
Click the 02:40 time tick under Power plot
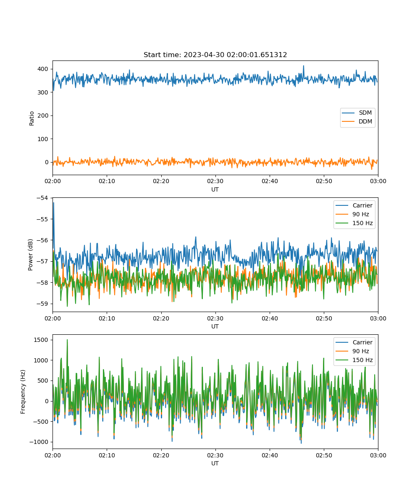click(270, 318)
